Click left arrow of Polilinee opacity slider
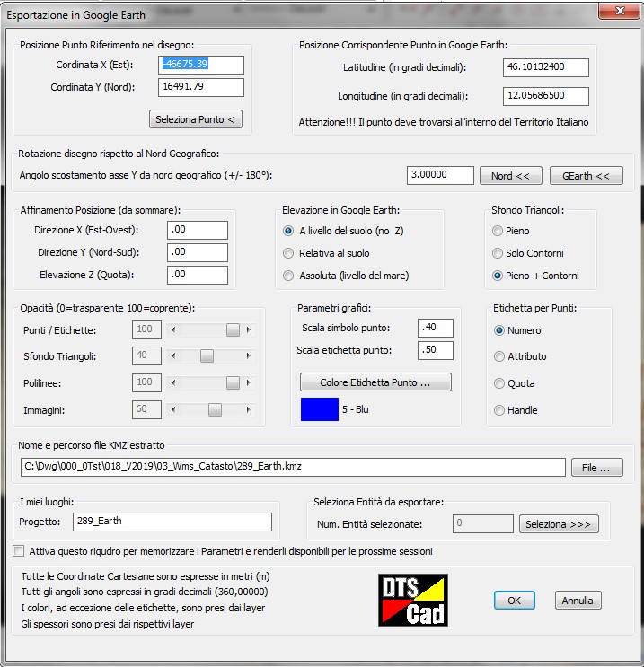This screenshot has width=644, height=667. pos(172,383)
